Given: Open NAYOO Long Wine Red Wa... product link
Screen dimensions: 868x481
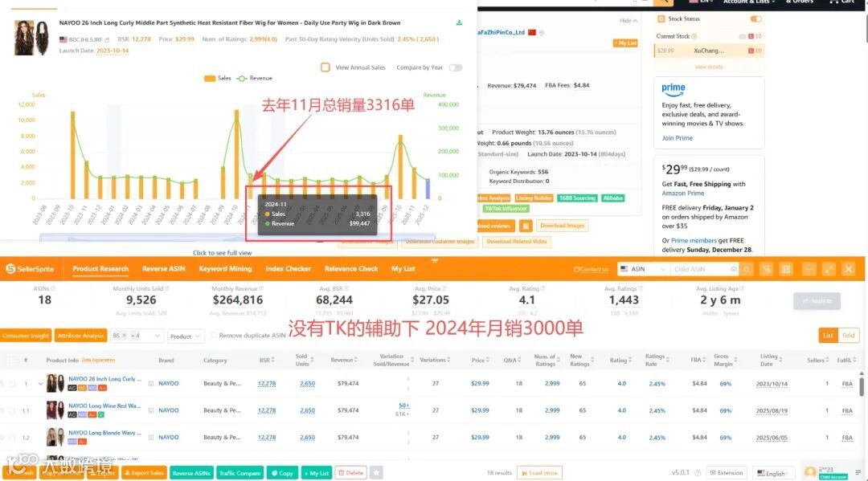Looking at the screenshot, I should click(x=104, y=406).
